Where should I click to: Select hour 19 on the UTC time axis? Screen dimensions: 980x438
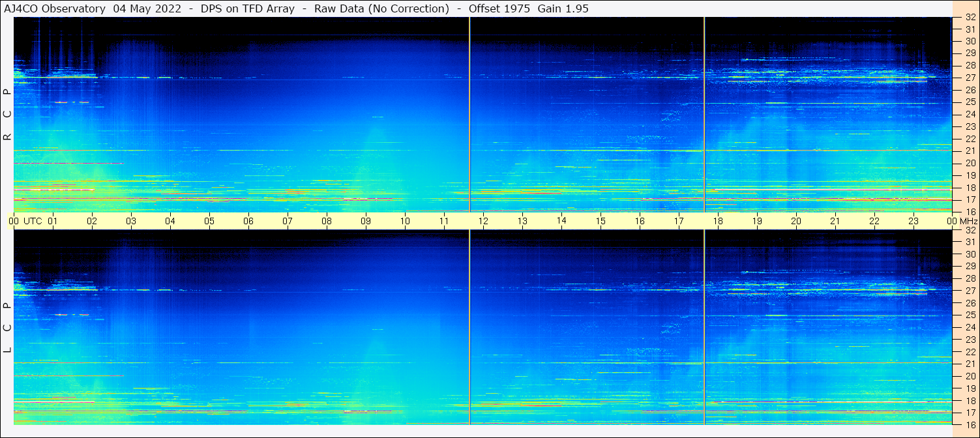[757, 221]
